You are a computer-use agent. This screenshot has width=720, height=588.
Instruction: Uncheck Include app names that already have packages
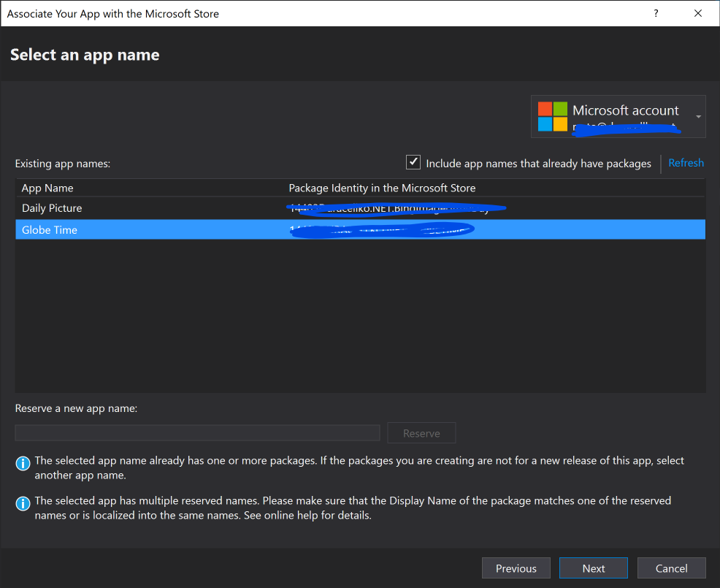click(413, 162)
